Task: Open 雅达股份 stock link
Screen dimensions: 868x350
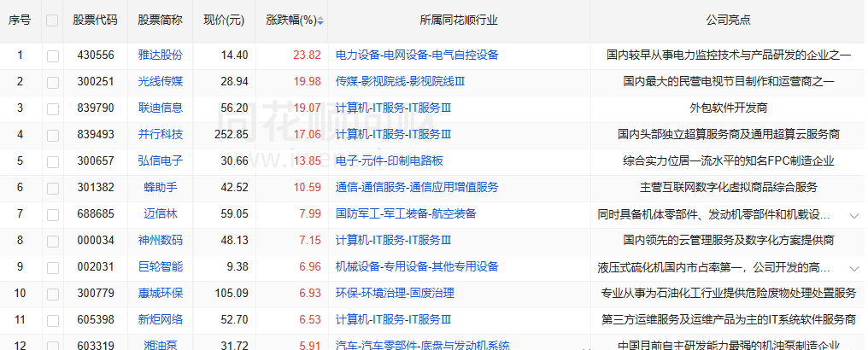Action: tap(160, 55)
